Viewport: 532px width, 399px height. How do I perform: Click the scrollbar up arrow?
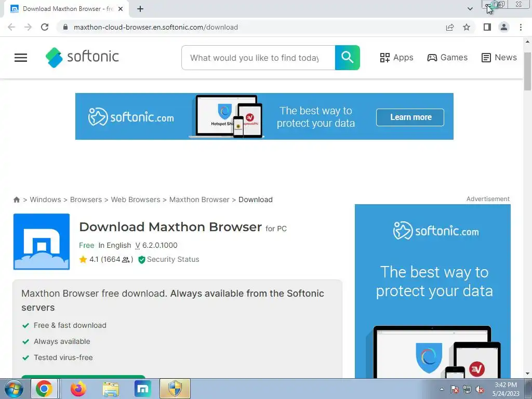click(527, 42)
